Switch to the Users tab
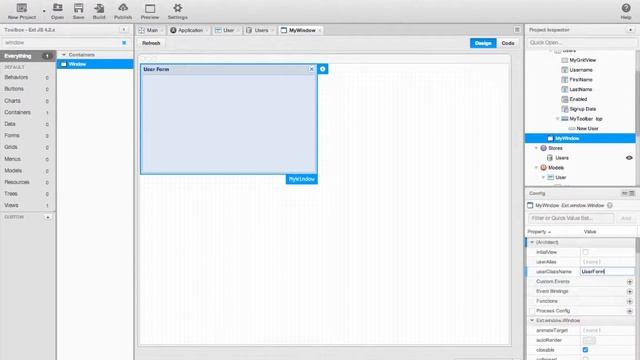The width and height of the screenshot is (640, 360). click(x=260, y=30)
